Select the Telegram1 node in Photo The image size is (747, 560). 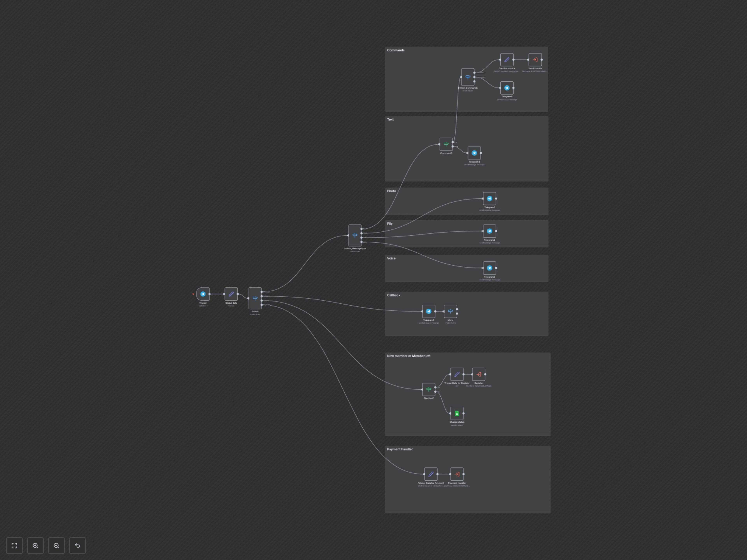[x=489, y=199]
